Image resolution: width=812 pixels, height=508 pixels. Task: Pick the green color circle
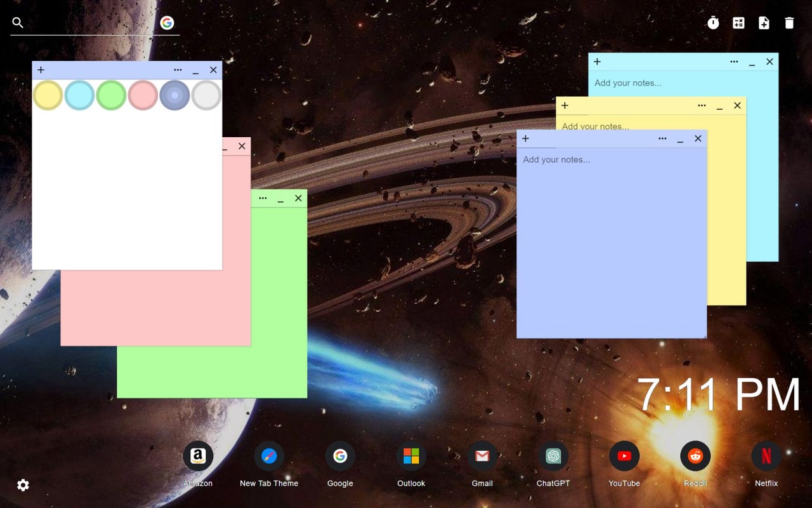coord(111,95)
